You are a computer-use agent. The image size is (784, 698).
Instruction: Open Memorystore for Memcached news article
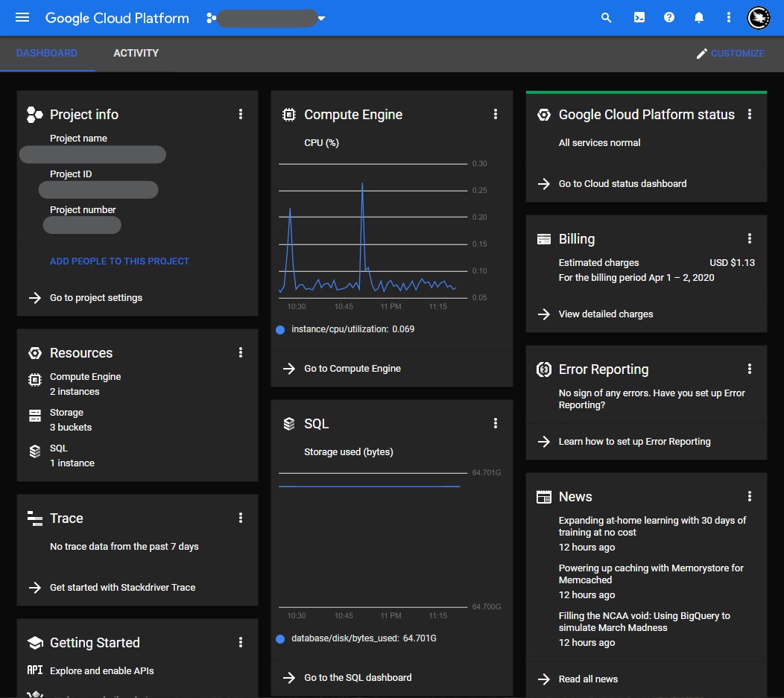coord(651,574)
